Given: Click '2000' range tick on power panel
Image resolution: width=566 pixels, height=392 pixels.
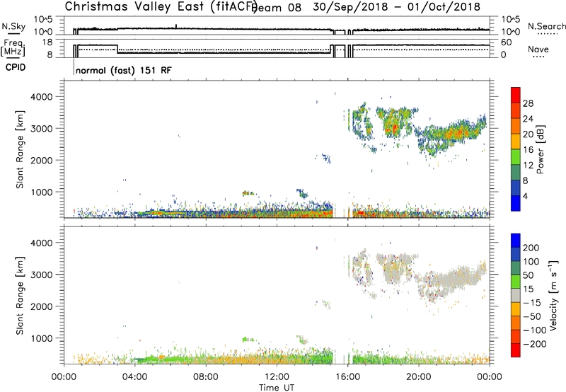Looking at the screenshot, I should tap(41, 160).
